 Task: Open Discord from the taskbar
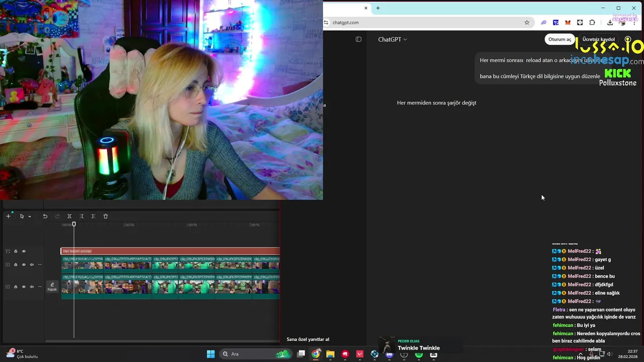(389, 354)
